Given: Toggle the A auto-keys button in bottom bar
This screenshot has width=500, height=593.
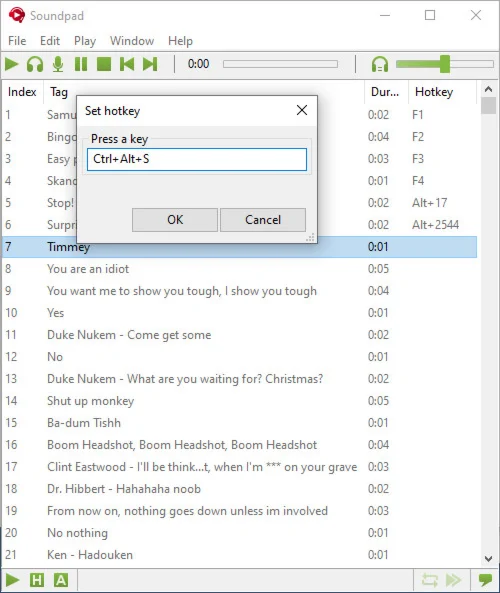Looking at the screenshot, I should click(x=61, y=580).
